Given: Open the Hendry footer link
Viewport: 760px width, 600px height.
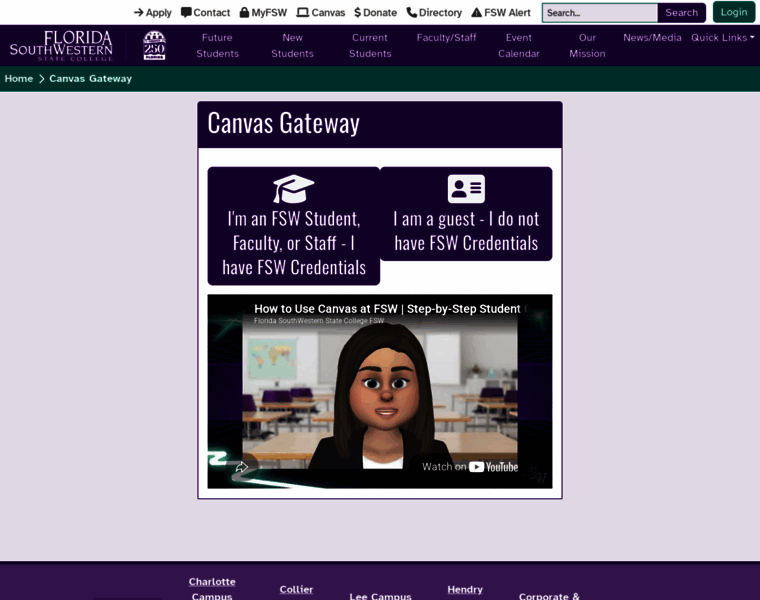Looking at the screenshot, I should [x=465, y=589].
